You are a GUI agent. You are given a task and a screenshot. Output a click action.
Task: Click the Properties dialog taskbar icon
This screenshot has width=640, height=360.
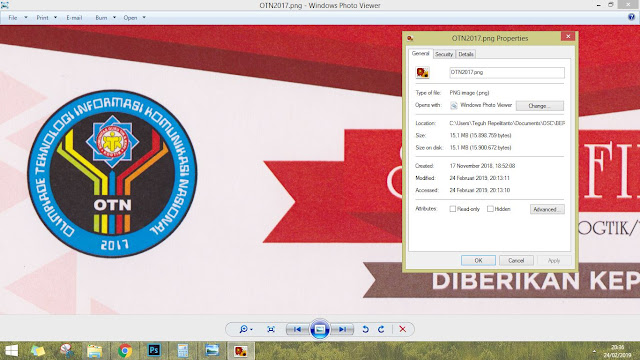click(240, 351)
